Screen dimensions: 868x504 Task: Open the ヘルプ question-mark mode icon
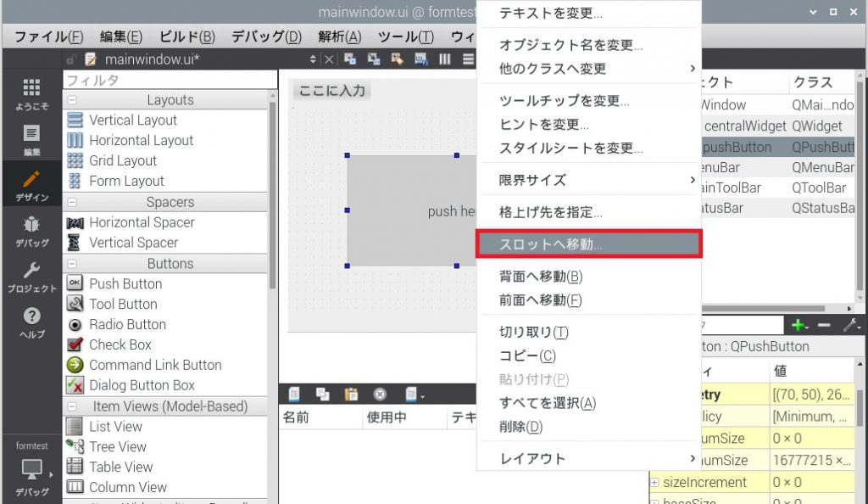tap(31, 322)
